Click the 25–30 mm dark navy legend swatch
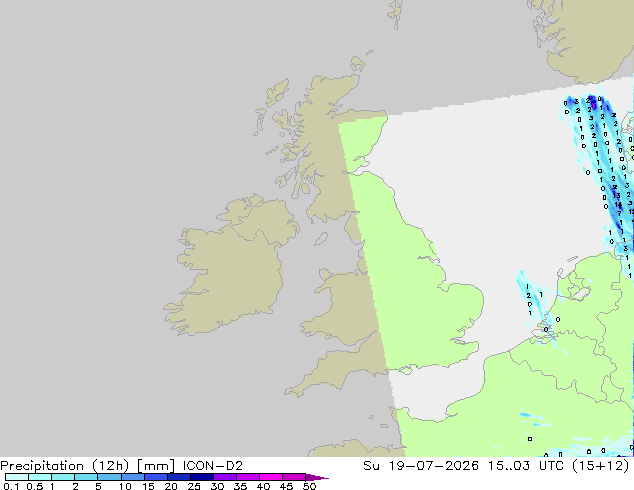Image resolution: width=634 pixels, height=490 pixels. pyautogui.click(x=202, y=477)
